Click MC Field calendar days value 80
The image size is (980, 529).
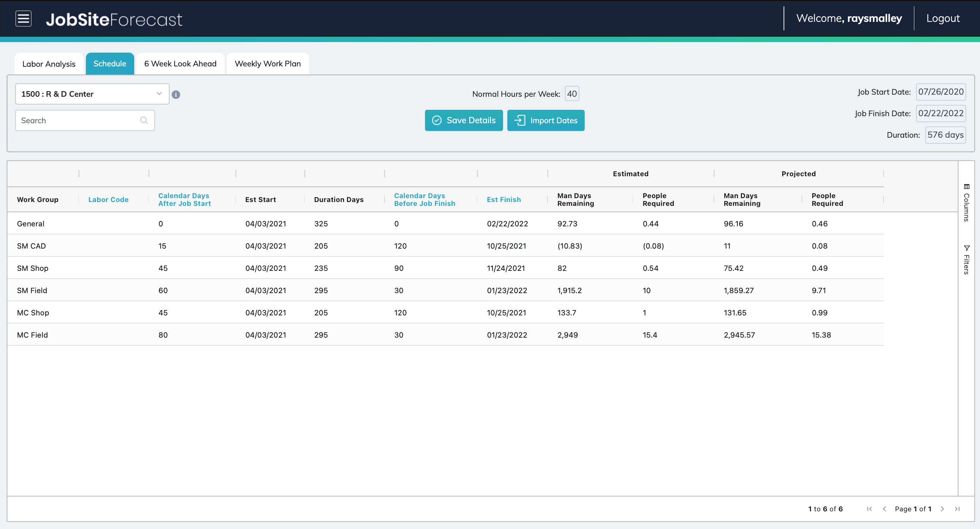(163, 335)
